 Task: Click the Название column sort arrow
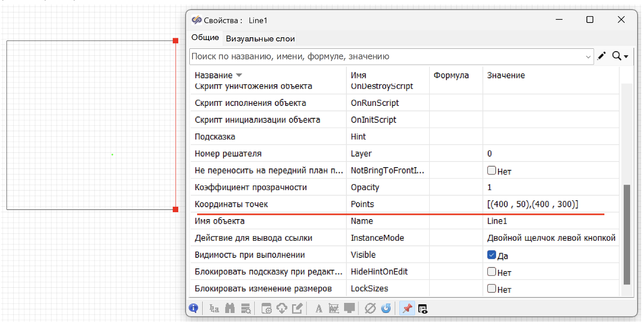point(239,75)
